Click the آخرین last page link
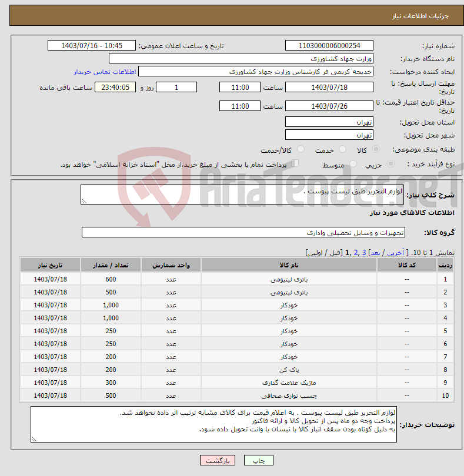 (x=395, y=253)
